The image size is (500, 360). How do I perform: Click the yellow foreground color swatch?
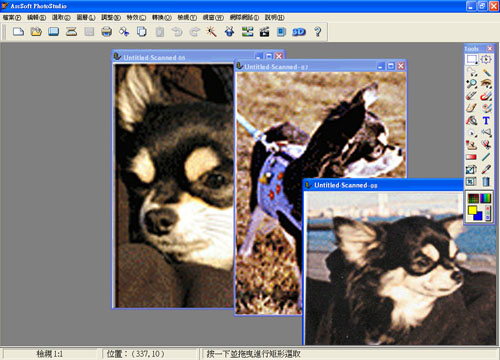[473, 210]
